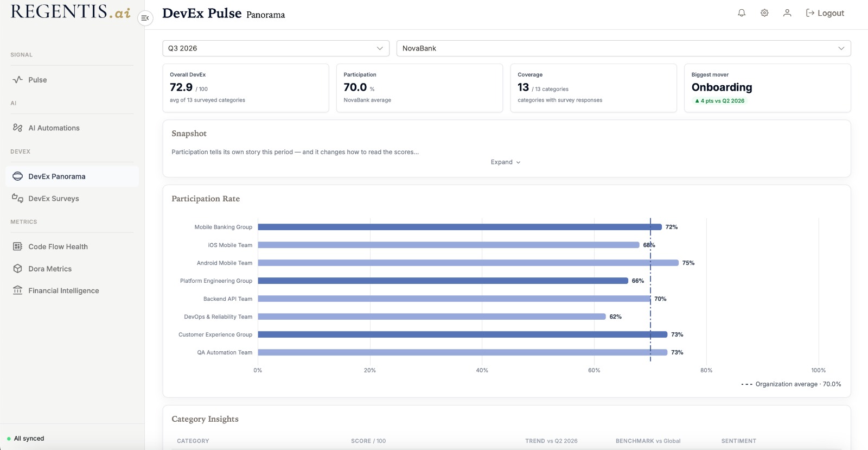
Task: Open DevEx Surveys page
Action: (72, 199)
